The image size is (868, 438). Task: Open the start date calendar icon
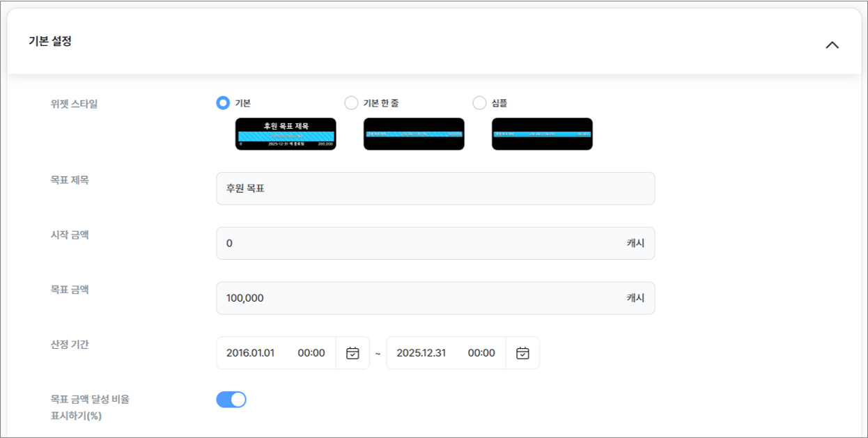point(352,353)
